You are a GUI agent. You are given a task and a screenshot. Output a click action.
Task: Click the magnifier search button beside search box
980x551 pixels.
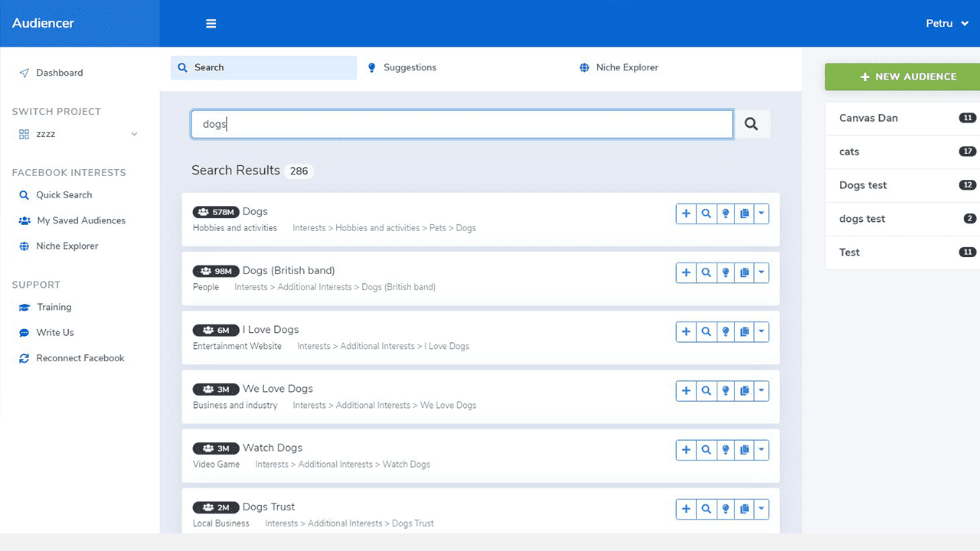point(751,124)
